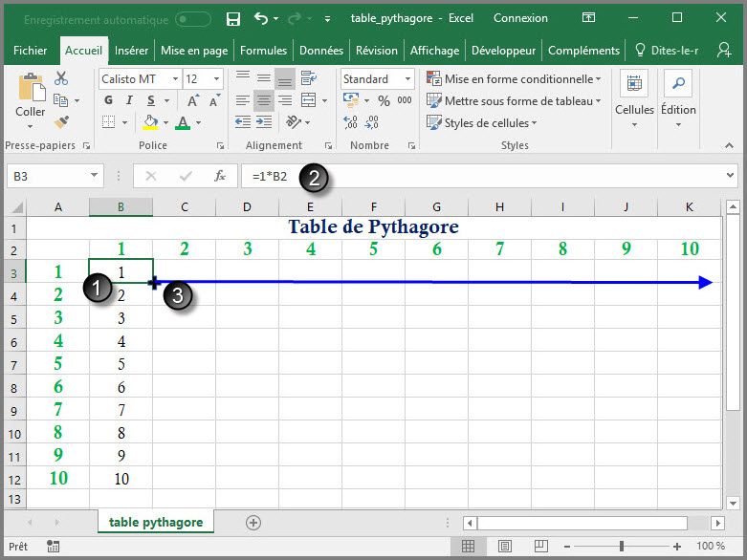Click the share person icon
The image size is (747, 560).
click(x=724, y=50)
